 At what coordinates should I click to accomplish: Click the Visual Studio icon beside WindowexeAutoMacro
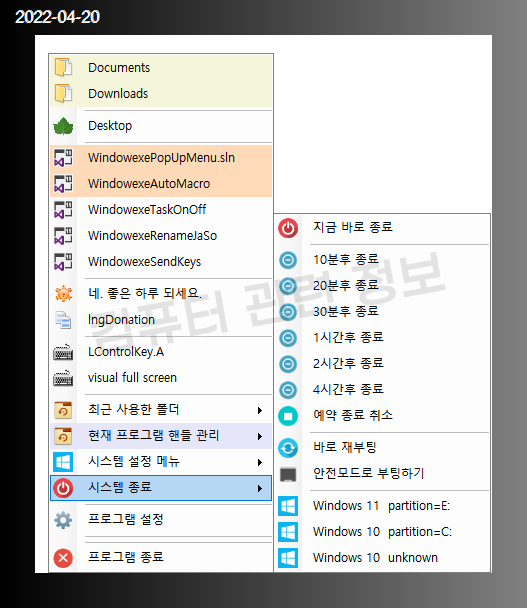coord(63,184)
